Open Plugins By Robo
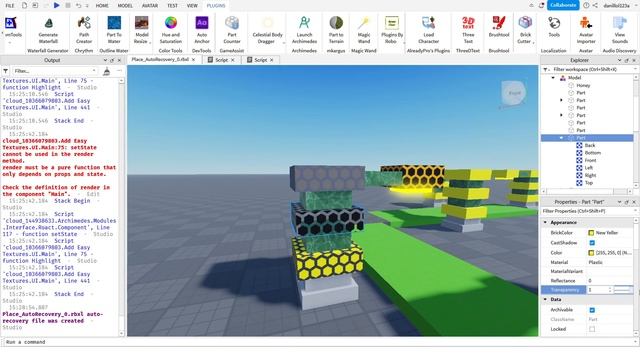The width and height of the screenshot is (640, 360). 392,23
